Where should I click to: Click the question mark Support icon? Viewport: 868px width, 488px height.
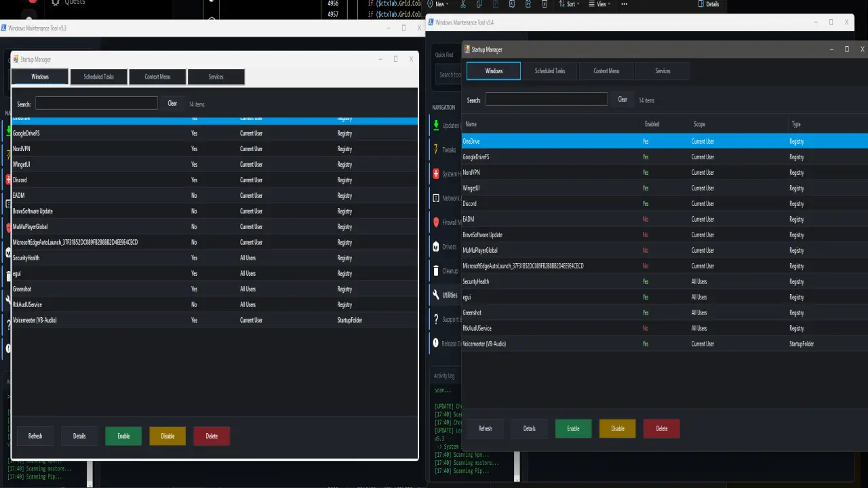click(436, 319)
